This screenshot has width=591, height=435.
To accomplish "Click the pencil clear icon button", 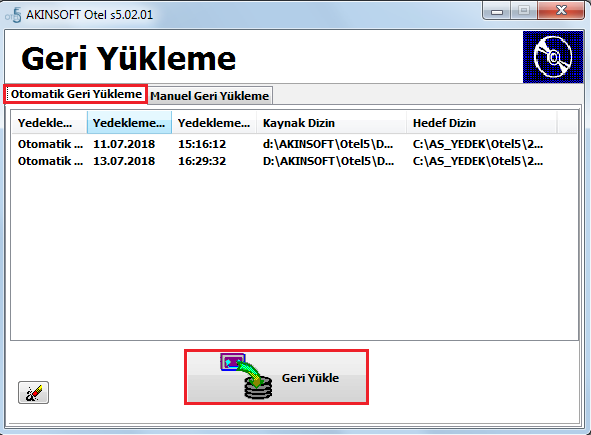I will [34, 392].
